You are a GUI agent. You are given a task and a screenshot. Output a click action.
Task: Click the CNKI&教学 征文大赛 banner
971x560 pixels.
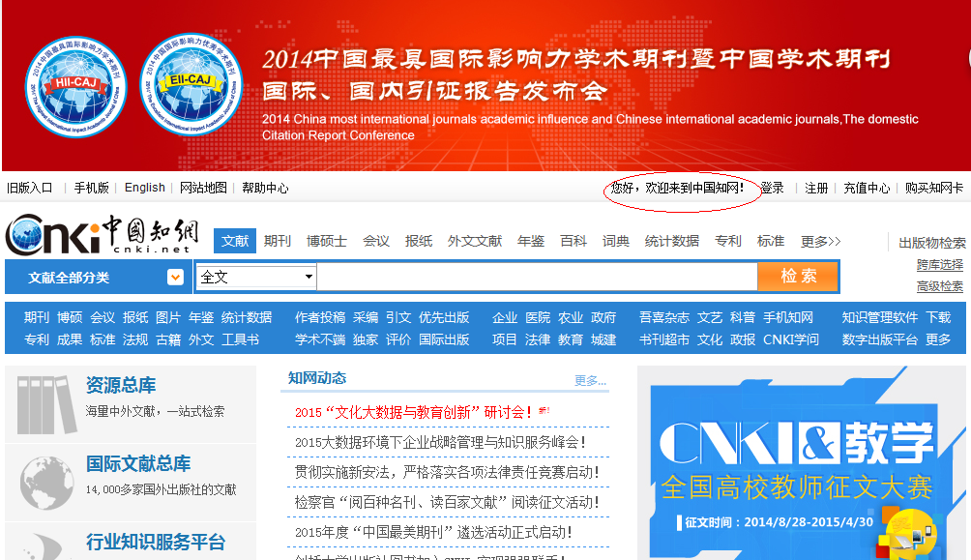pyautogui.click(x=802, y=462)
